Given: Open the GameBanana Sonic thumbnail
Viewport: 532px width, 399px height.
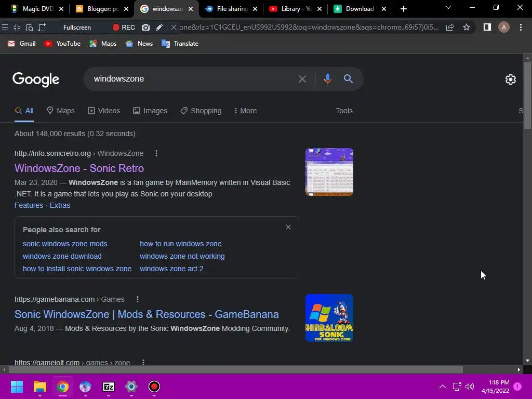Looking at the screenshot, I should [329, 318].
